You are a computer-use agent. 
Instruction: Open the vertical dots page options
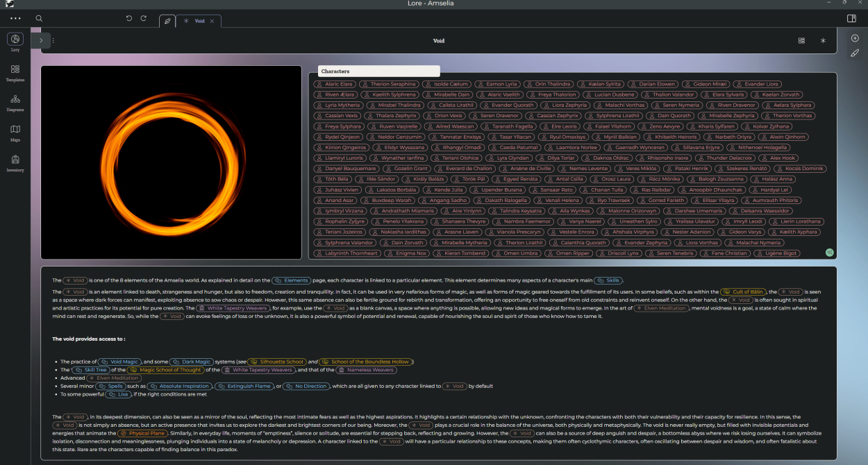[x=53, y=41]
